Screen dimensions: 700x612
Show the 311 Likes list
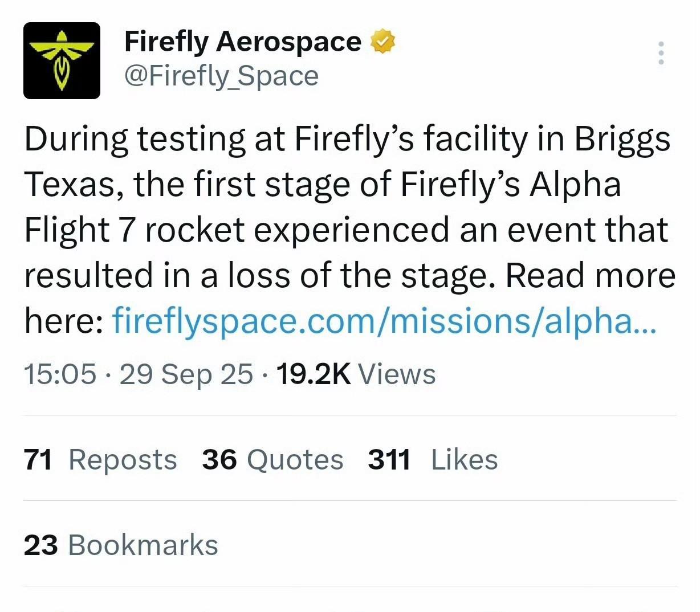point(433,459)
